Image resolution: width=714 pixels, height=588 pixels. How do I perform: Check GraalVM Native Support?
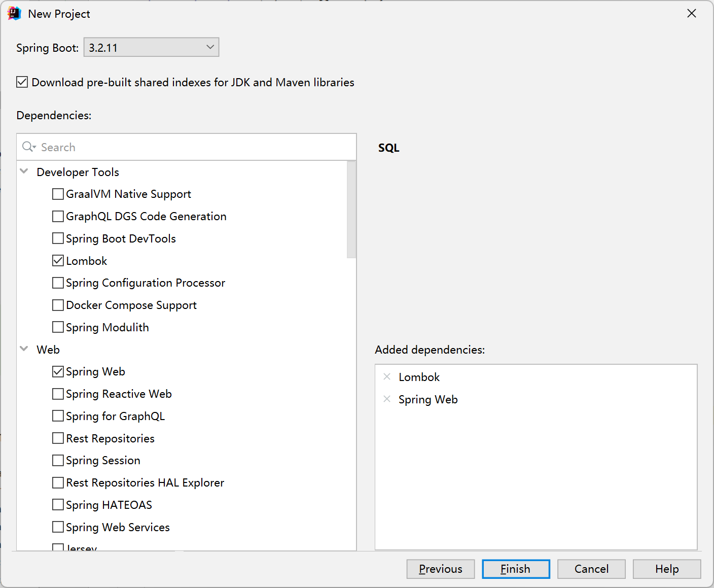(58, 194)
